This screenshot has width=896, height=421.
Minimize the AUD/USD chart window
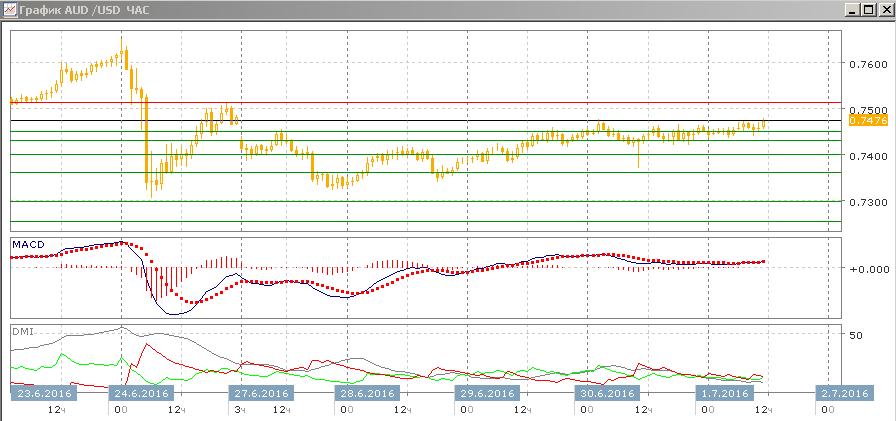pos(852,10)
